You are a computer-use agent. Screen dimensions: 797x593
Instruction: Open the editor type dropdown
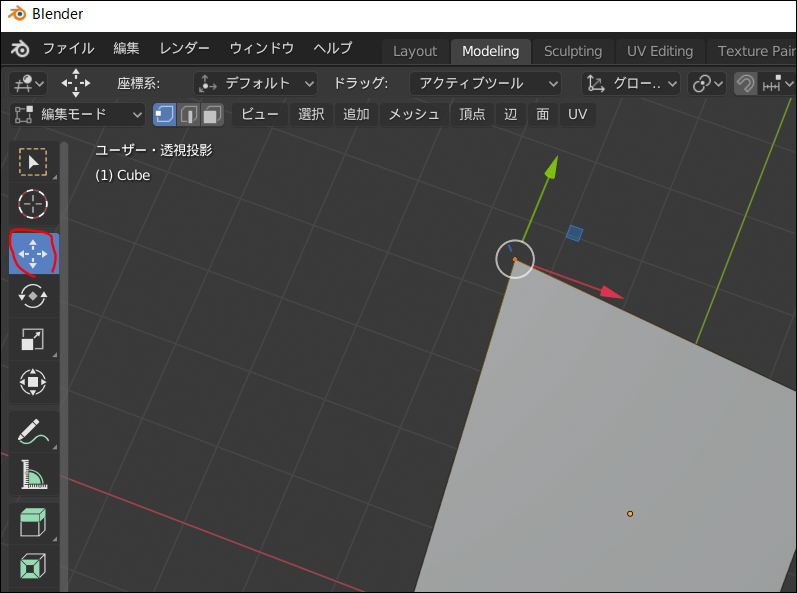click(x=28, y=83)
